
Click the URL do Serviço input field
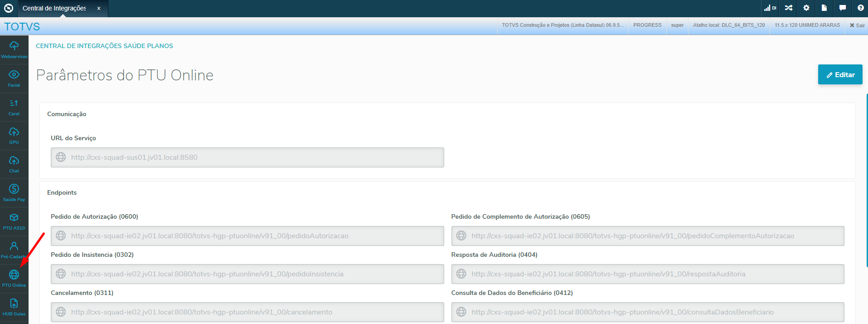247,157
